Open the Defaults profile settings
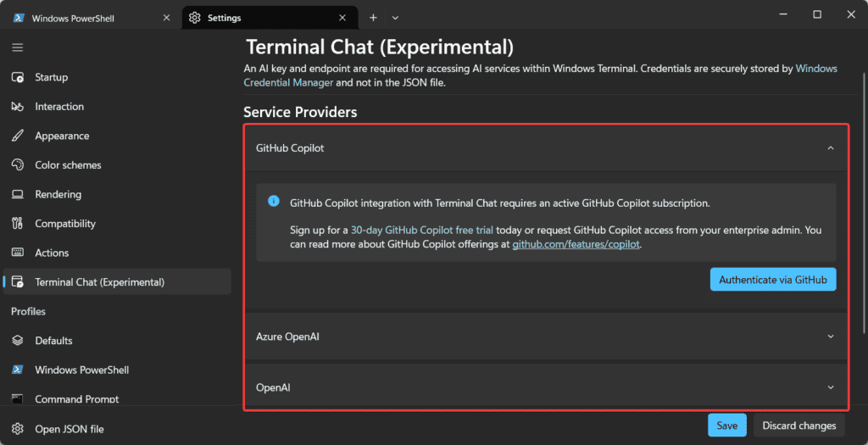 117,341
